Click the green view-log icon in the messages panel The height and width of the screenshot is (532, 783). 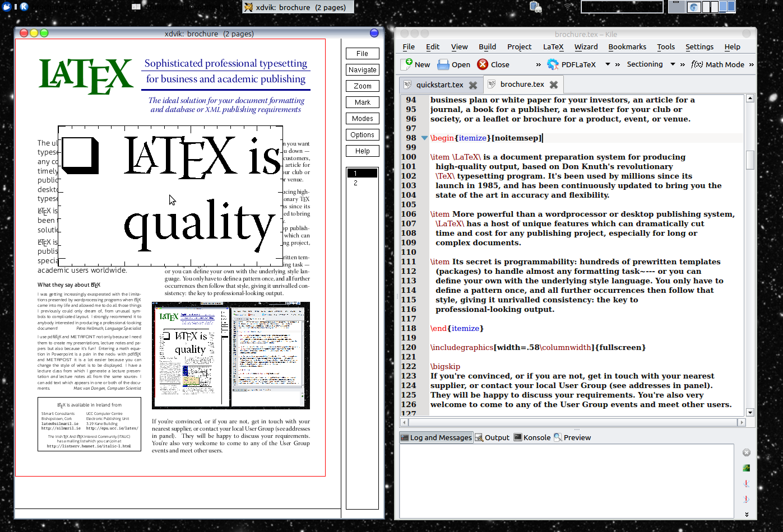746,468
